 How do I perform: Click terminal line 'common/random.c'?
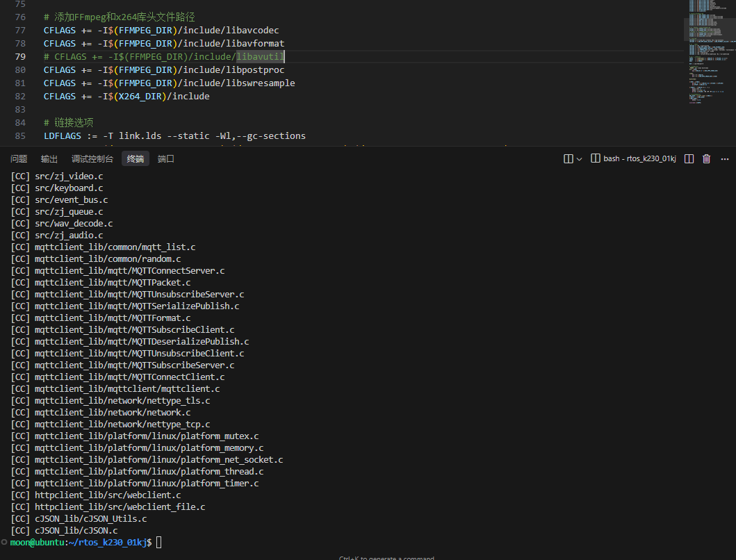coord(96,258)
